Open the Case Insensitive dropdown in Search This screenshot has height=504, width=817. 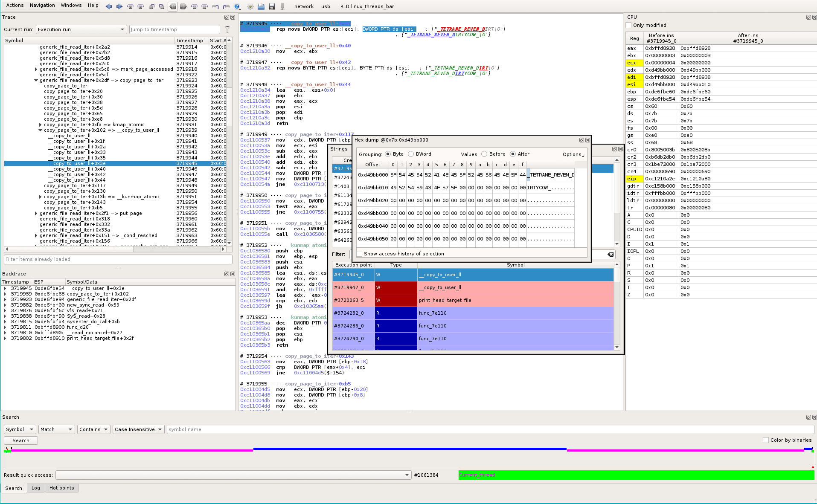pos(138,429)
